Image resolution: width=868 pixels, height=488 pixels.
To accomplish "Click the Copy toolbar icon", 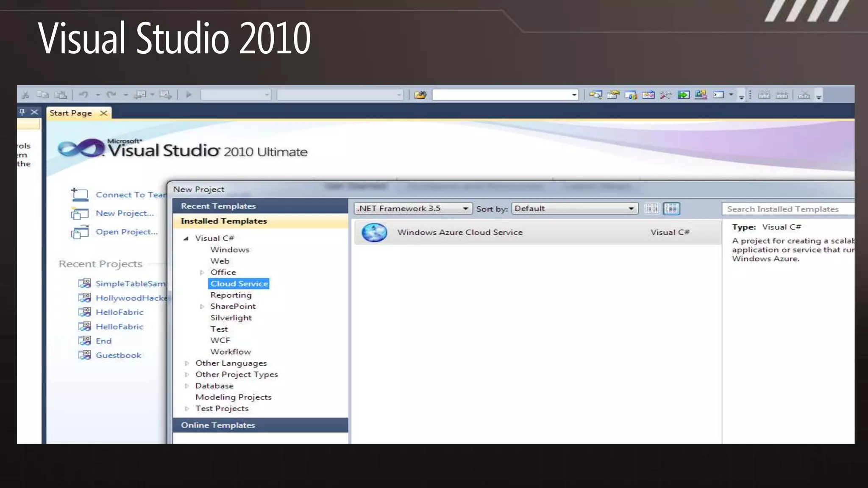I will pyautogui.click(x=43, y=95).
